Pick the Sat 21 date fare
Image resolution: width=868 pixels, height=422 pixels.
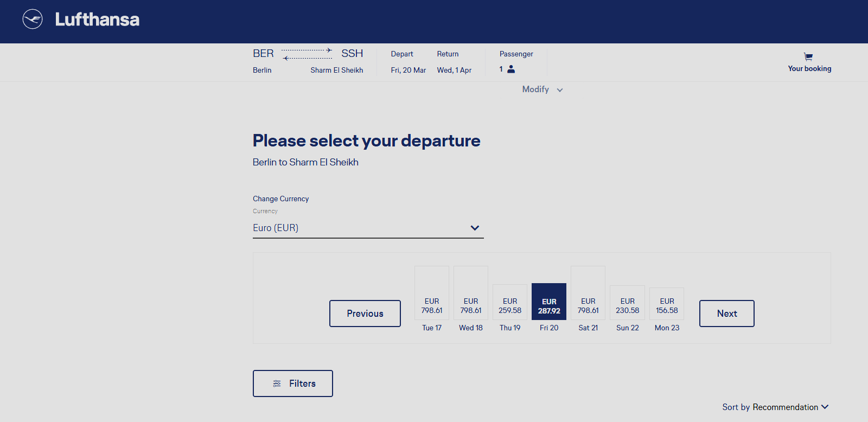pyautogui.click(x=588, y=305)
